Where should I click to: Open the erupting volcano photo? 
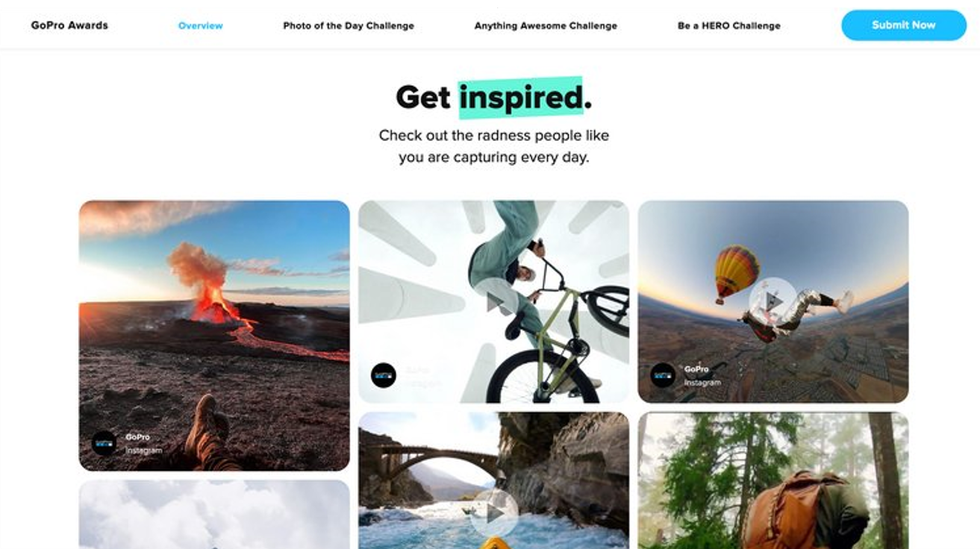(x=214, y=336)
